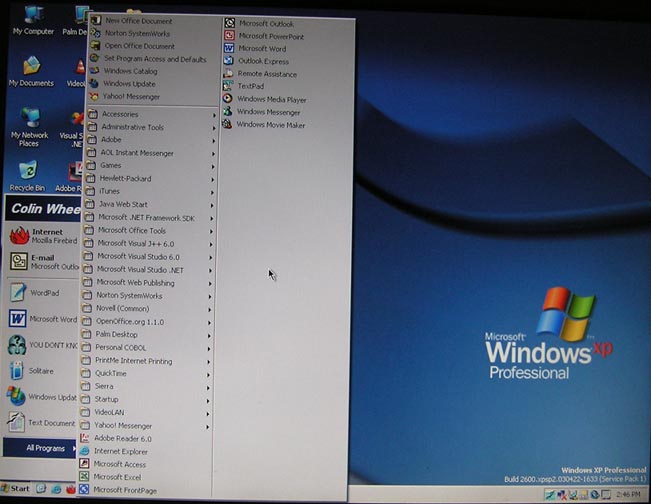Image resolution: width=651 pixels, height=504 pixels.
Task: Open QuickTime folder
Action: tap(145, 373)
